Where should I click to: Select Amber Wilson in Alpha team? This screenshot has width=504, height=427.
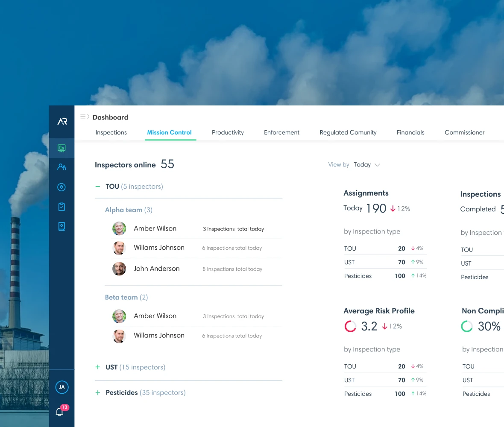tap(155, 228)
